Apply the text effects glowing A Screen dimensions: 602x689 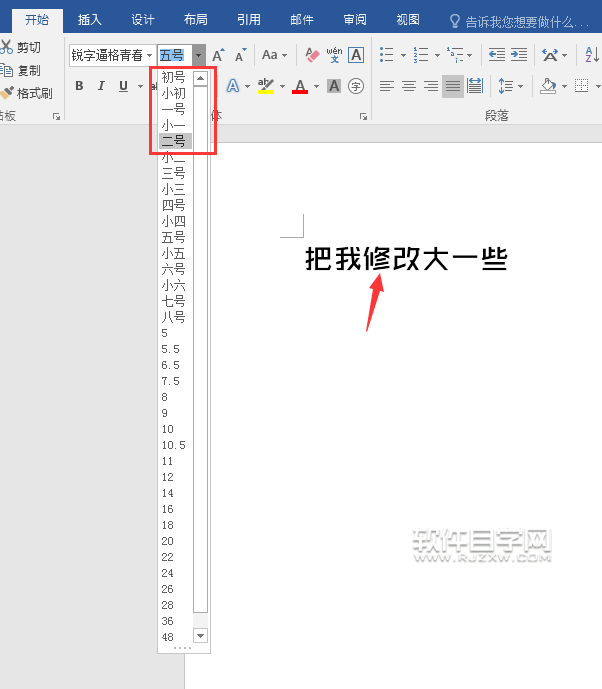pos(233,86)
